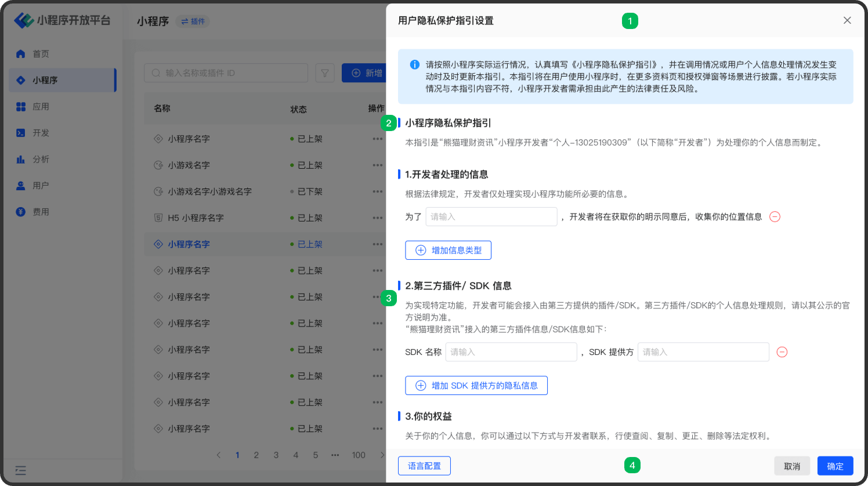Image resolution: width=868 pixels, height=486 pixels.
Task: Collapse sidebar using bottom-left menu icon
Action: click(21, 470)
